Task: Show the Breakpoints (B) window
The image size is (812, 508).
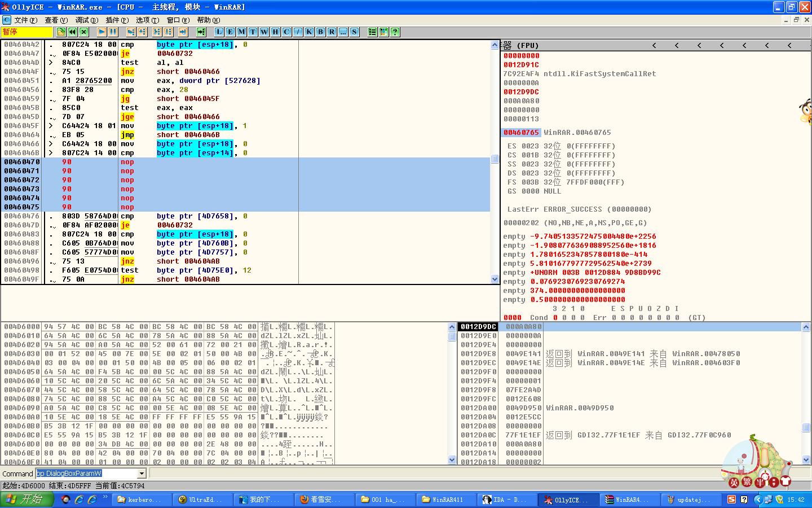Action: click(320, 32)
